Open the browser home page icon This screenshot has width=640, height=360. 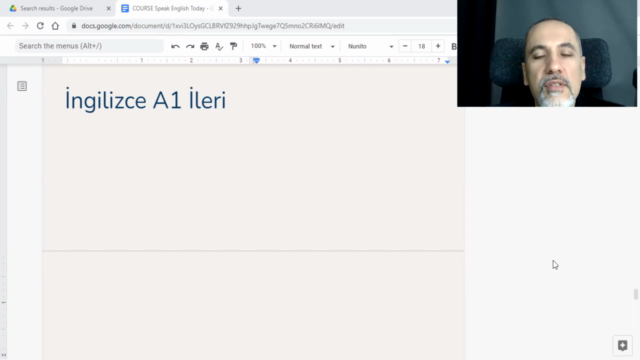55,26
